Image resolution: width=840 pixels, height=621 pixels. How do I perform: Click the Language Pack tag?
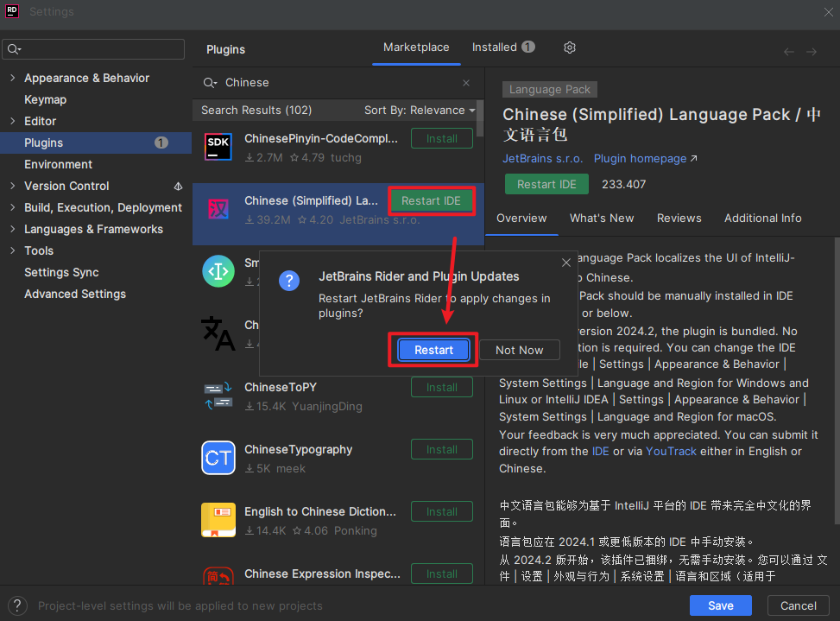click(550, 90)
